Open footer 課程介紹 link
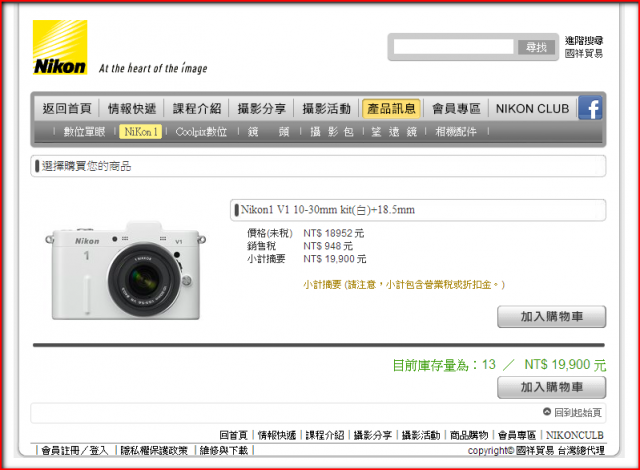Viewport: 640px width, 470px height. tap(325, 435)
